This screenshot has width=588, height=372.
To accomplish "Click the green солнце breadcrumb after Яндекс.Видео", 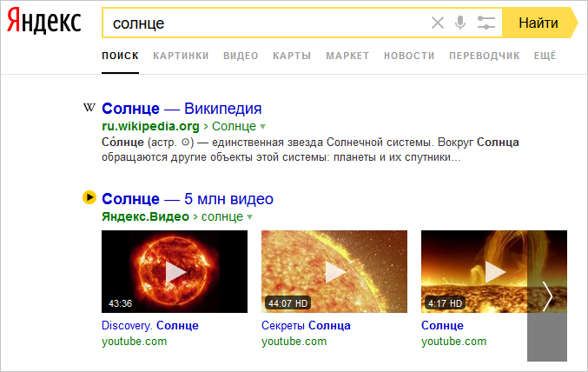I will pyautogui.click(x=222, y=216).
